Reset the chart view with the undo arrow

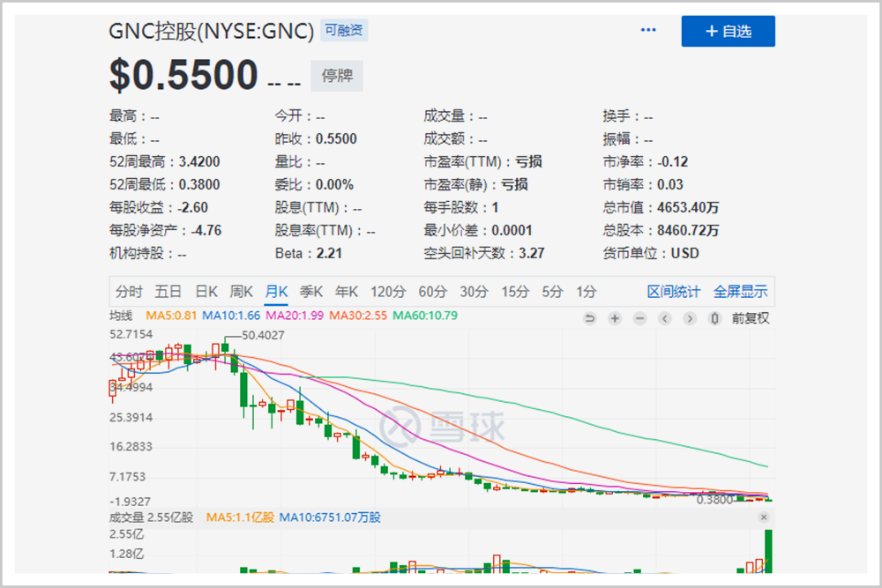coord(589,319)
